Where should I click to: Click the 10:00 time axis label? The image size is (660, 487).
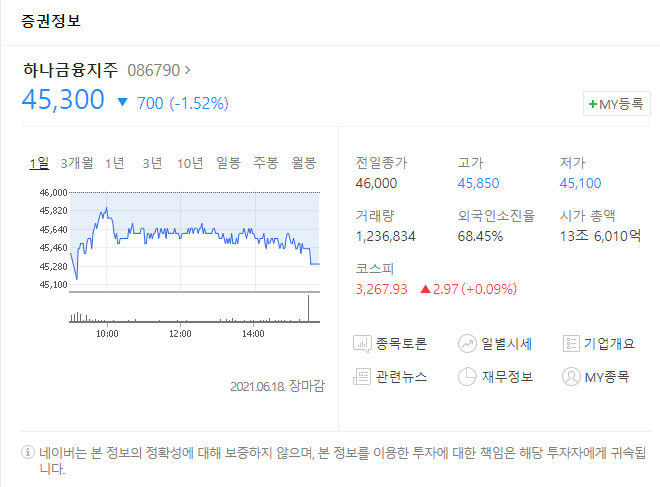[107, 334]
